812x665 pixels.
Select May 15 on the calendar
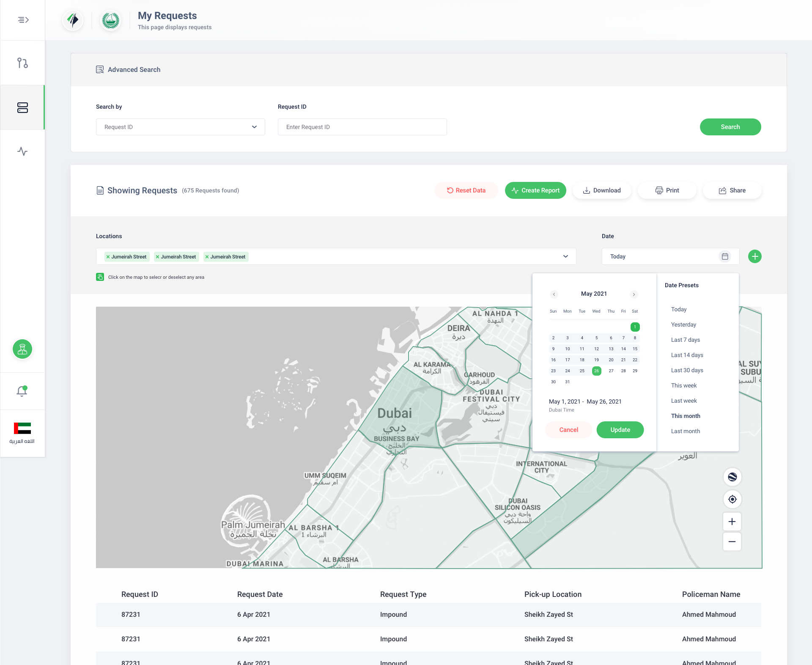click(635, 349)
